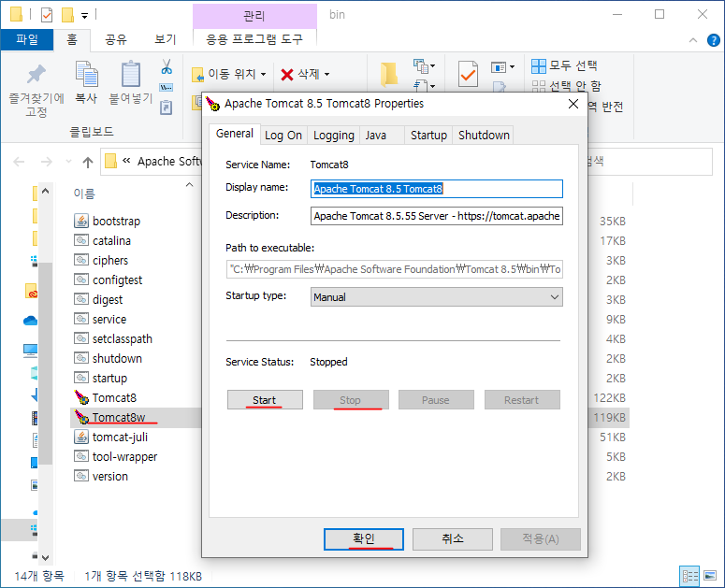Switch to the Logging tab

(x=333, y=136)
